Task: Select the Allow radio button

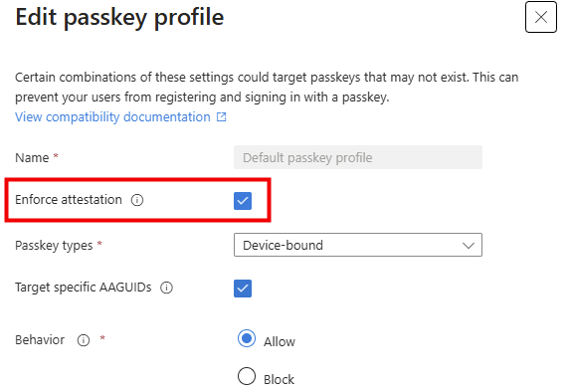Action: pos(247,338)
